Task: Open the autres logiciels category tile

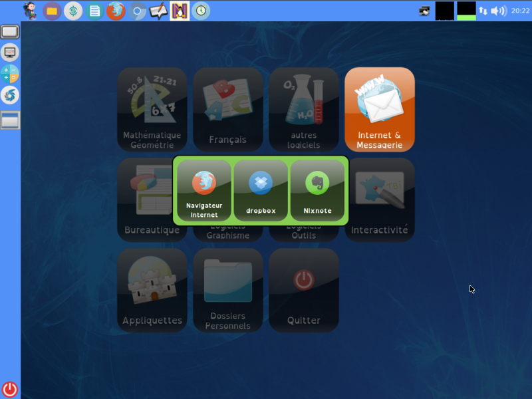Action: pyautogui.click(x=304, y=109)
